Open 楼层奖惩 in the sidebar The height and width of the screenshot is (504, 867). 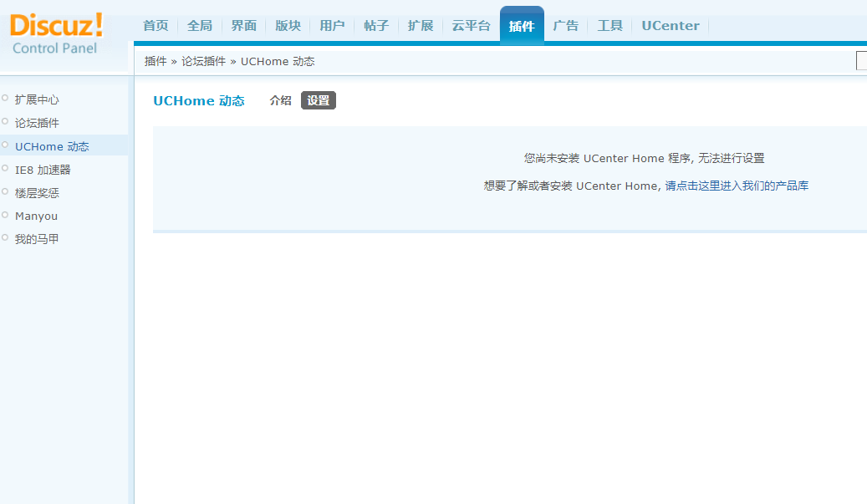(x=37, y=193)
